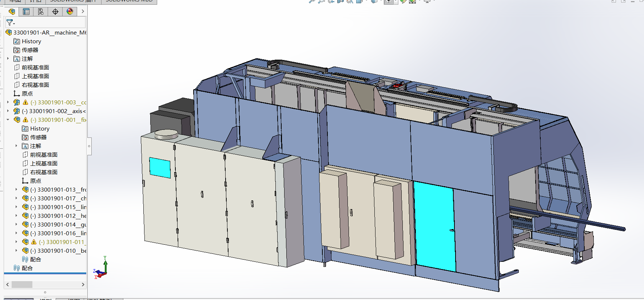Select the SOLIDWORKS MBD ribbon tab

click(x=129, y=1)
